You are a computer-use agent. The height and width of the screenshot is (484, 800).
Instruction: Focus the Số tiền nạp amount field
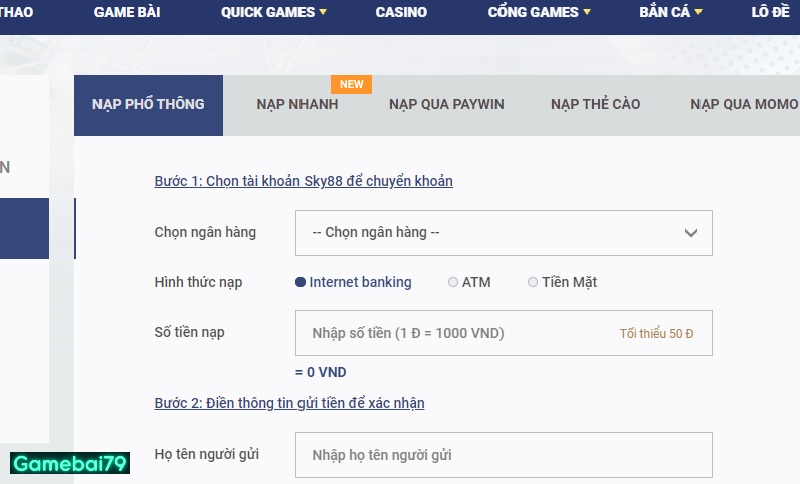pos(504,333)
